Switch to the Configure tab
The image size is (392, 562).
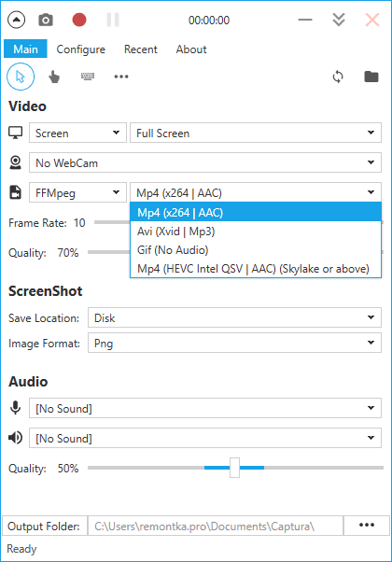(81, 49)
